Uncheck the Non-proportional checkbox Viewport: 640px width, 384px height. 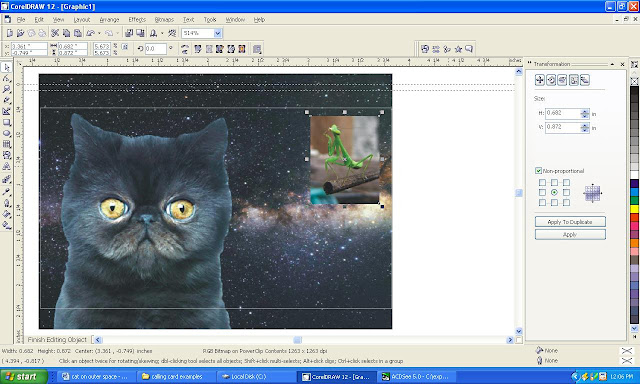(x=538, y=171)
